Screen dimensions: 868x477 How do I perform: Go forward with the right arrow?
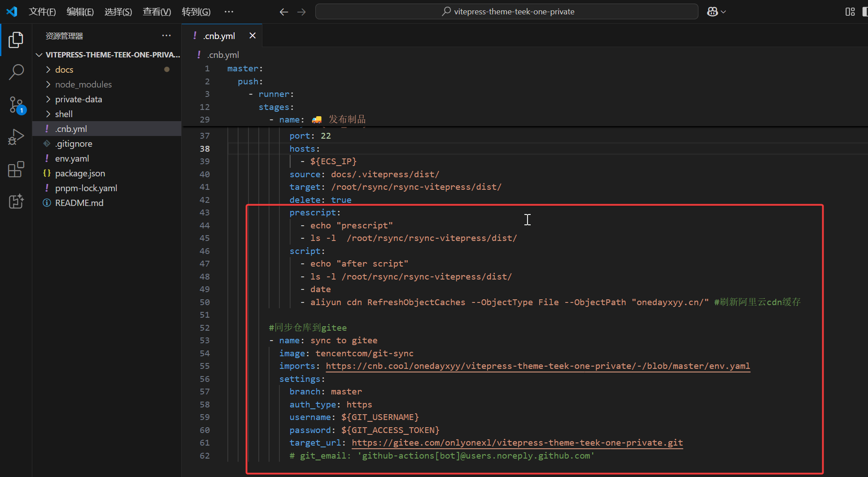tap(301, 12)
